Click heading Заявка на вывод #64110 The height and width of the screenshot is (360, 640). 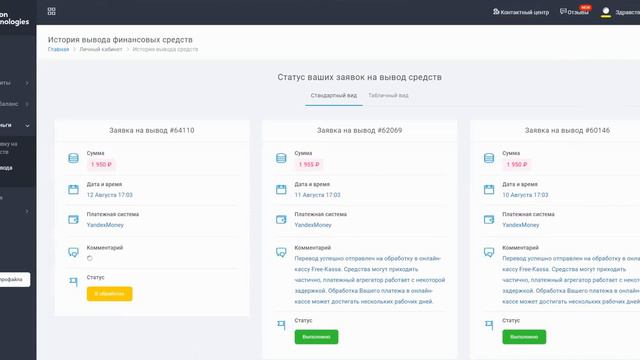(x=152, y=130)
